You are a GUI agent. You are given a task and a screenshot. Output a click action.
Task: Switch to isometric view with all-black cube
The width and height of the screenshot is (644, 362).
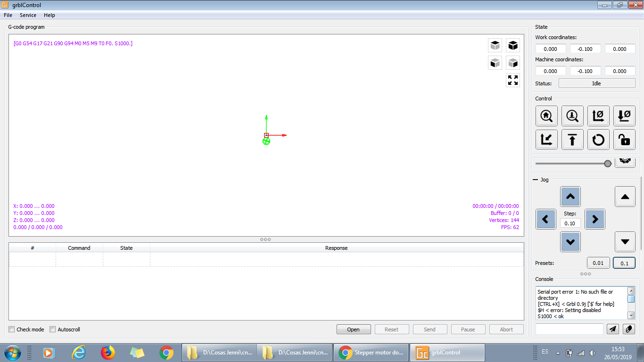click(513, 45)
